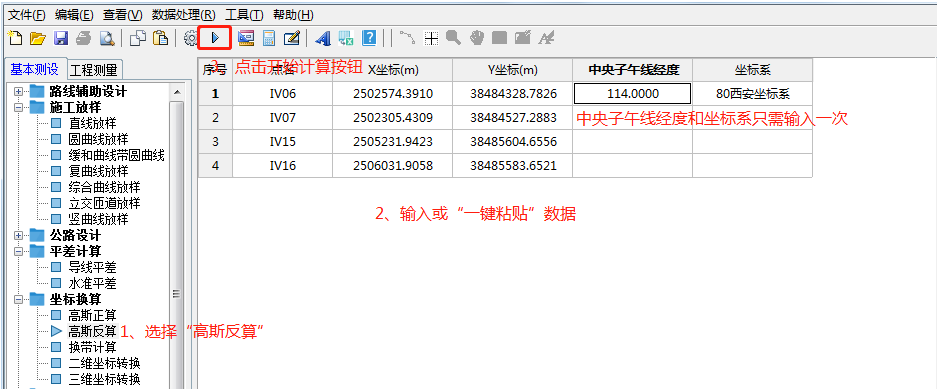Switch to the 工程测量 tab
The image size is (944, 391).
pyautogui.click(x=94, y=70)
